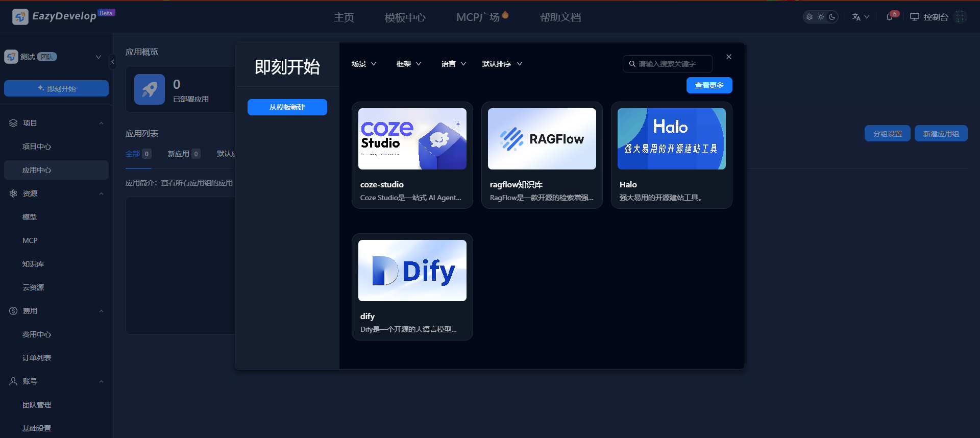Viewport: 980px width, 438px height.
Task: Select the 全部 tab in 应用列表
Action: (138, 154)
